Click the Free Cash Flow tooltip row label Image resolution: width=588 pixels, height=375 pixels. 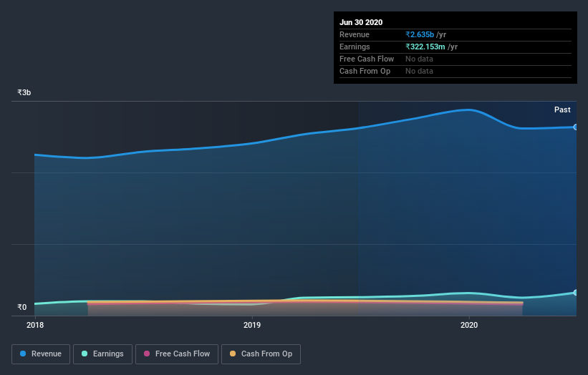[x=367, y=59]
